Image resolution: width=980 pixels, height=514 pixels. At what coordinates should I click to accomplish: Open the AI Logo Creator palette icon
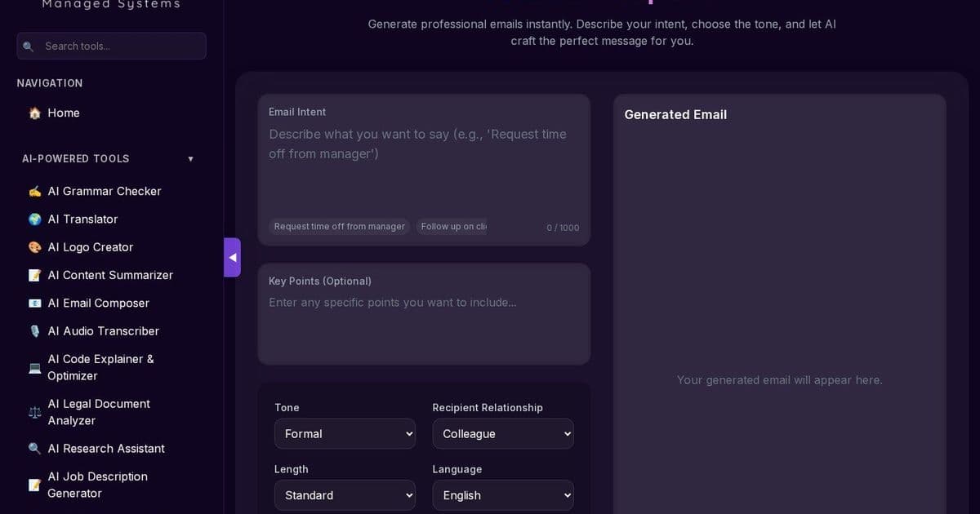[34, 246]
